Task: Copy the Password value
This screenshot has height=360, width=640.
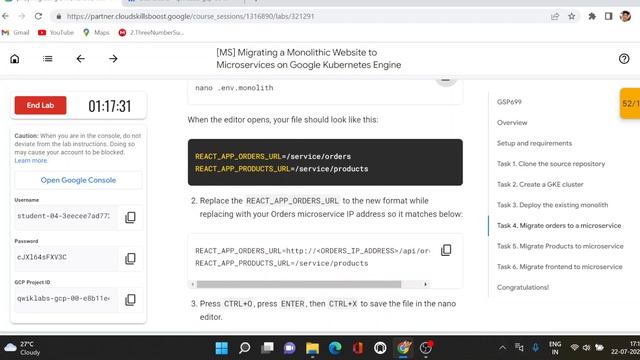Action: pos(130,258)
